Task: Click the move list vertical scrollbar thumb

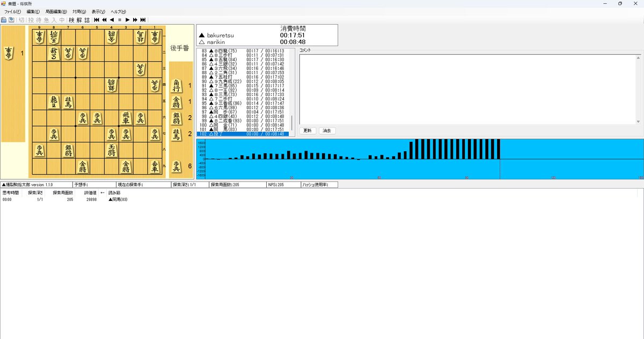Action: pos(292,123)
